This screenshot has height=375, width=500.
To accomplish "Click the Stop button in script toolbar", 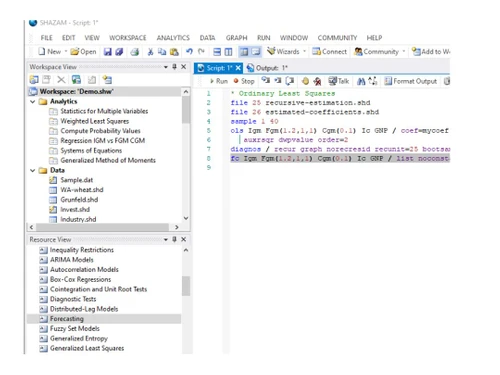I will (244, 81).
